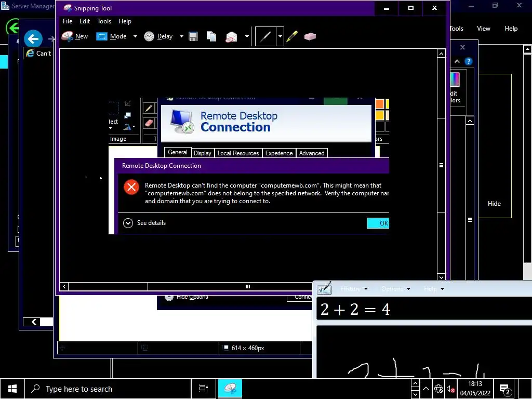Click the Math Input Panel app icon

(x=324, y=288)
